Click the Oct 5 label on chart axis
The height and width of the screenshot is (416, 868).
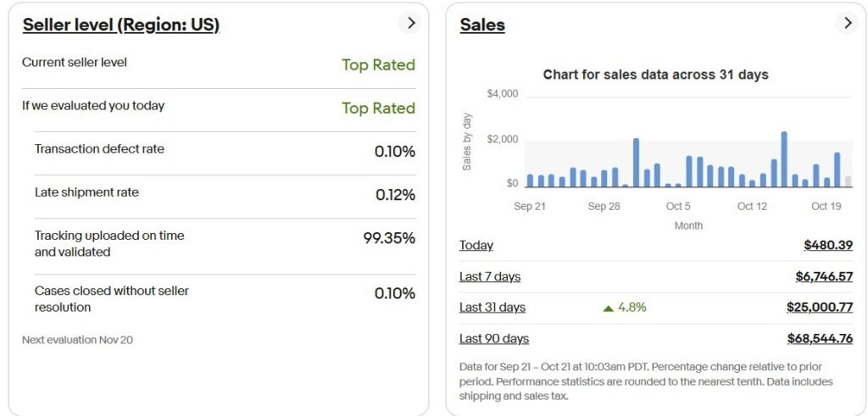678,207
